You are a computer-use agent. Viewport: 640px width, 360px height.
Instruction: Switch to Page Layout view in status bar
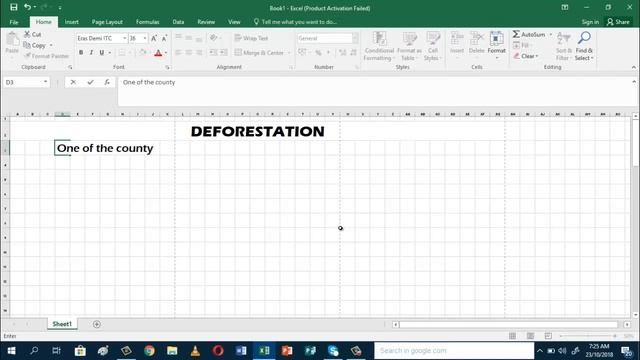coord(530,336)
